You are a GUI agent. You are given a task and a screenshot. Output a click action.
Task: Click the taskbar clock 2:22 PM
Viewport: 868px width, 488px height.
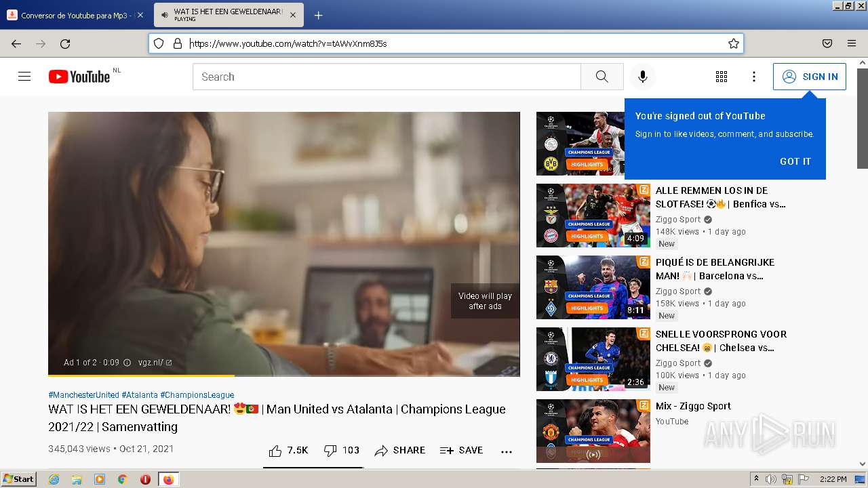point(833,479)
